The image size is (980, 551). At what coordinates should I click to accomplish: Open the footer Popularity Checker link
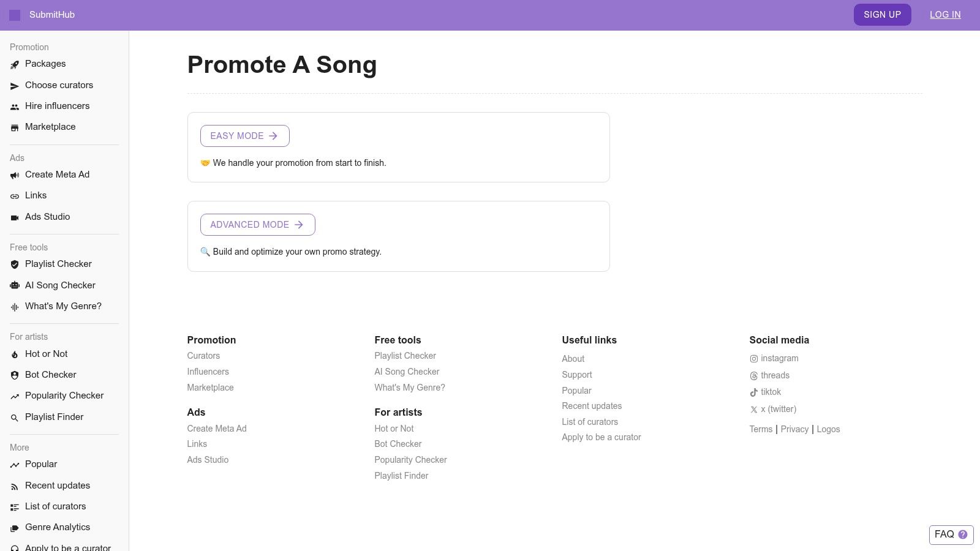tap(410, 460)
